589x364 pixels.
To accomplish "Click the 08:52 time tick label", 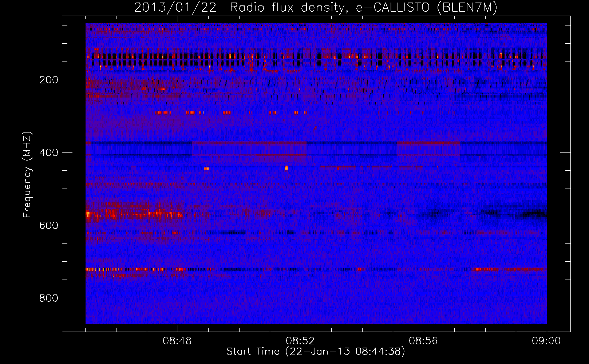I will click(x=300, y=341).
